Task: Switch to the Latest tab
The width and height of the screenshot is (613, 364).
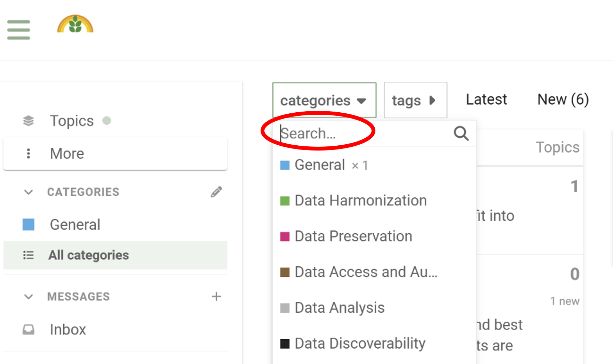Action: [x=486, y=99]
